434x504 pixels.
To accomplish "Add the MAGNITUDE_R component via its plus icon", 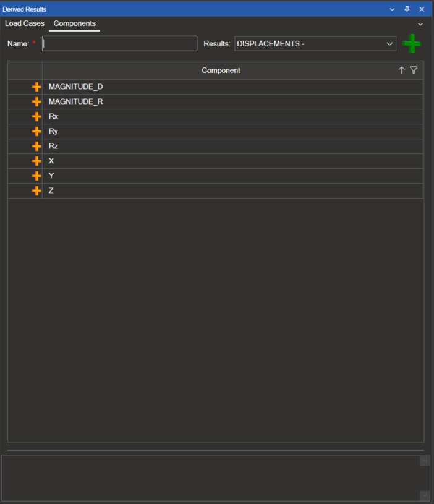I will (36, 102).
